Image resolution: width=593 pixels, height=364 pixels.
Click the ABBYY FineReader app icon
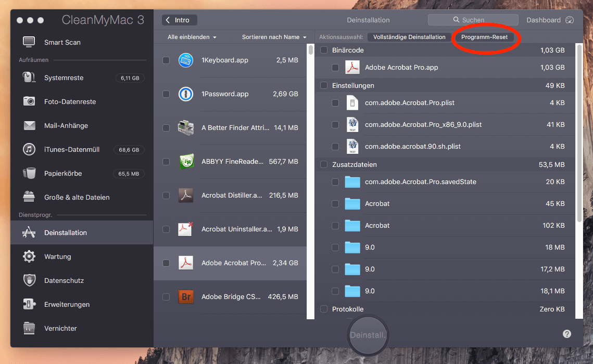(186, 161)
